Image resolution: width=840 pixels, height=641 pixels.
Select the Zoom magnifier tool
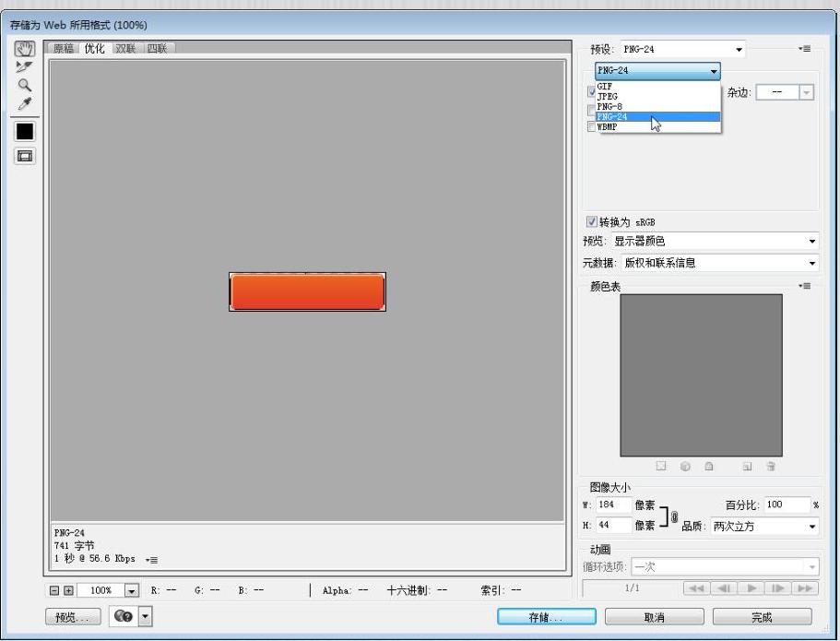[x=24, y=86]
